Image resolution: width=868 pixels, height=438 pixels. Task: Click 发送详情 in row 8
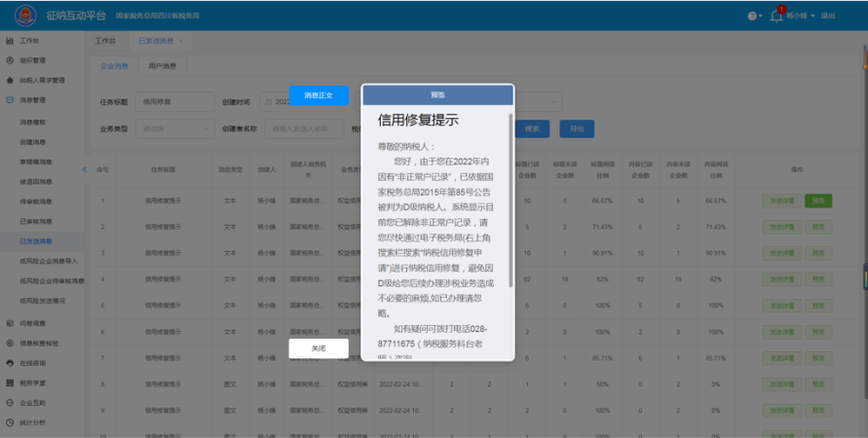coord(781,384)
